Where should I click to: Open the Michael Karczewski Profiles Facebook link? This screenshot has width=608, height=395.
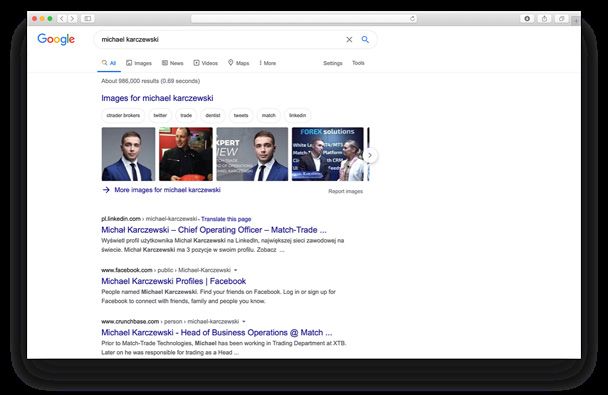(173, 281)
